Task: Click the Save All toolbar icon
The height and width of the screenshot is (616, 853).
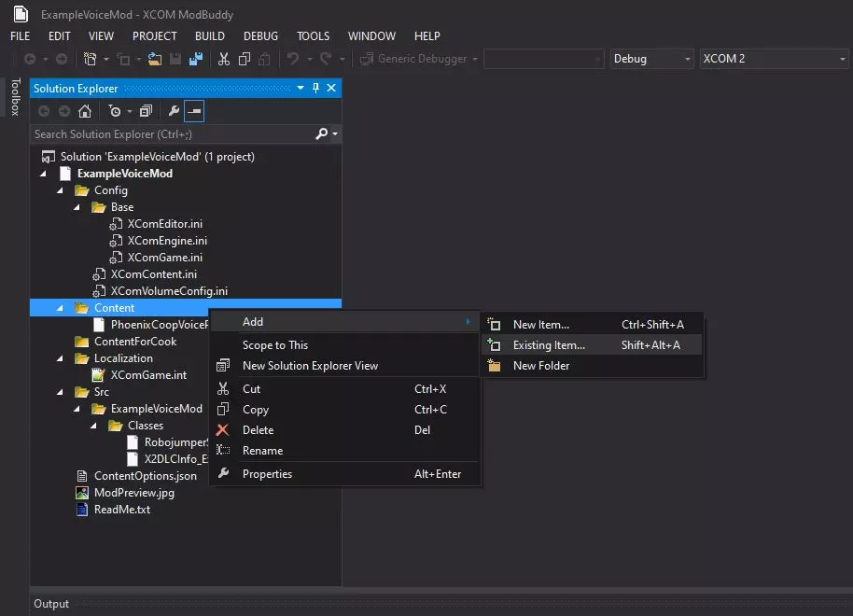Action: pos(196,59)
